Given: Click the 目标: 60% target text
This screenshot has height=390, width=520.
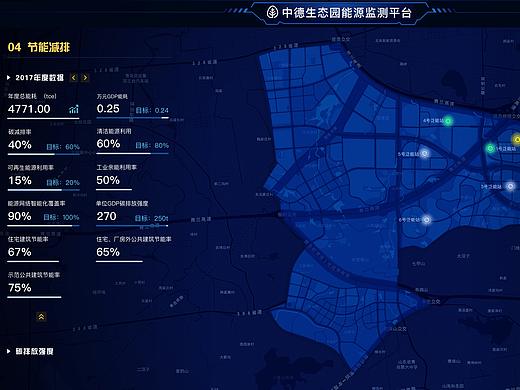Looking at the screenshot, I should point(63,147).
